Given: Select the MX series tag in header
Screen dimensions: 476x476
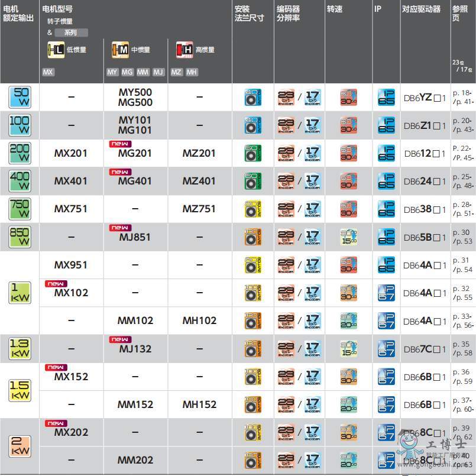Looking at the screenshot, I should coord(48,72).
